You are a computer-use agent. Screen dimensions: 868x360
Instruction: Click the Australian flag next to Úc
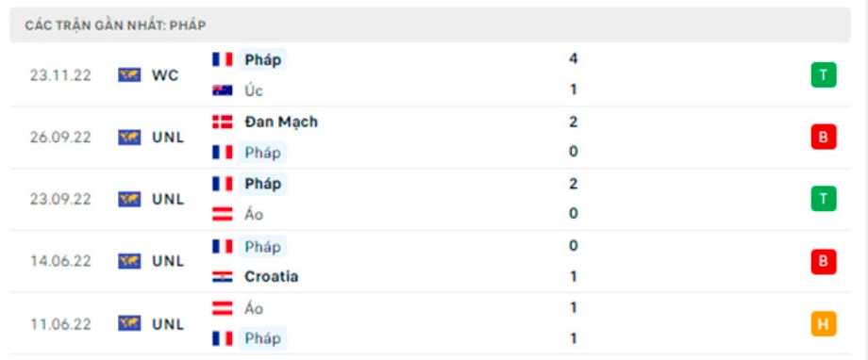tap(223, 90)
